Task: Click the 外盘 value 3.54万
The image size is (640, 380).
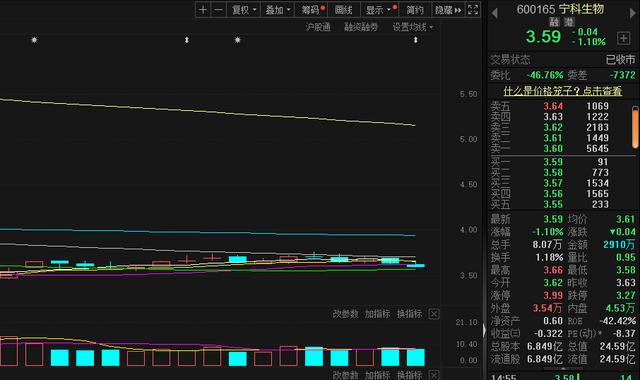Action: [548, 308]
